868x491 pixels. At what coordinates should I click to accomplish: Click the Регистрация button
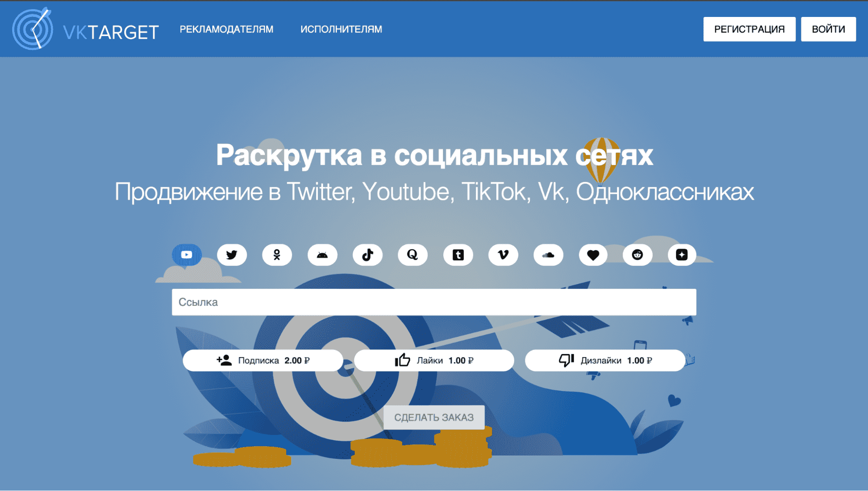point(749,29)
